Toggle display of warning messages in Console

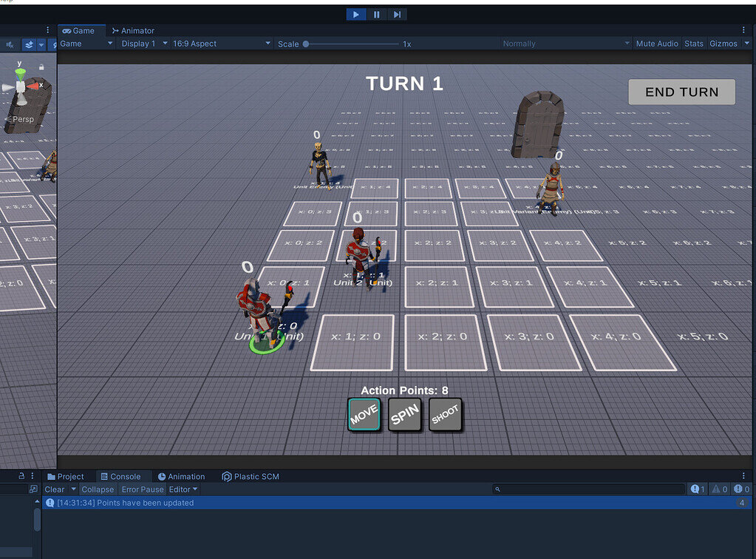719,489
